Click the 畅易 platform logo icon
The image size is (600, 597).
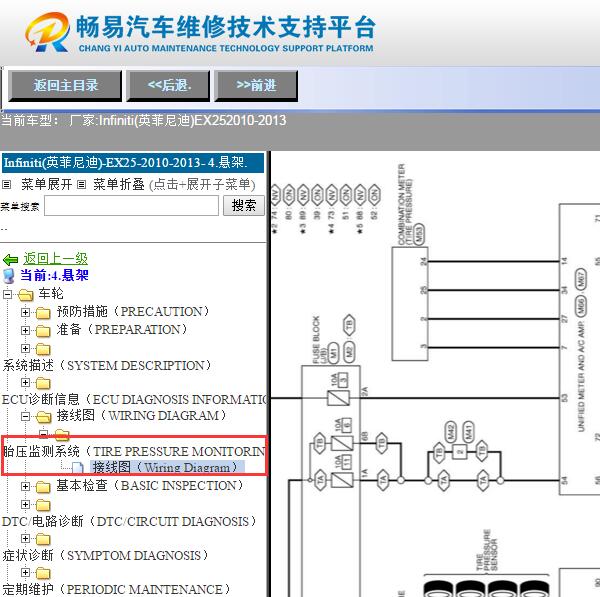pos(47,33)
